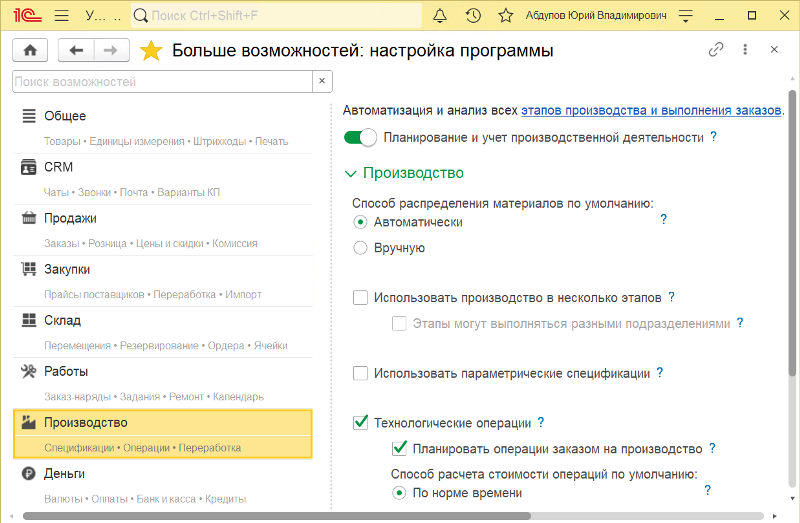Open the CRM section
The image size is (800, 523).
pos(162,179)
